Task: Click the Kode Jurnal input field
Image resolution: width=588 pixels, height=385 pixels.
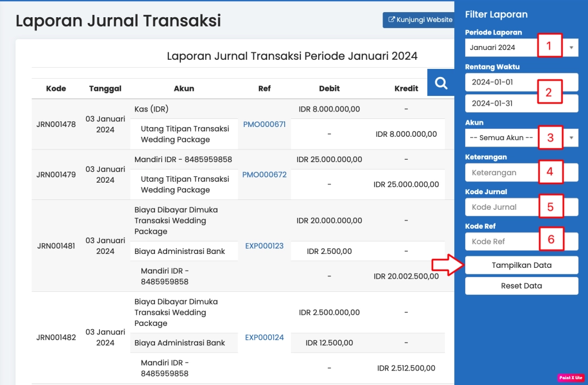Action: pos(500,207)
